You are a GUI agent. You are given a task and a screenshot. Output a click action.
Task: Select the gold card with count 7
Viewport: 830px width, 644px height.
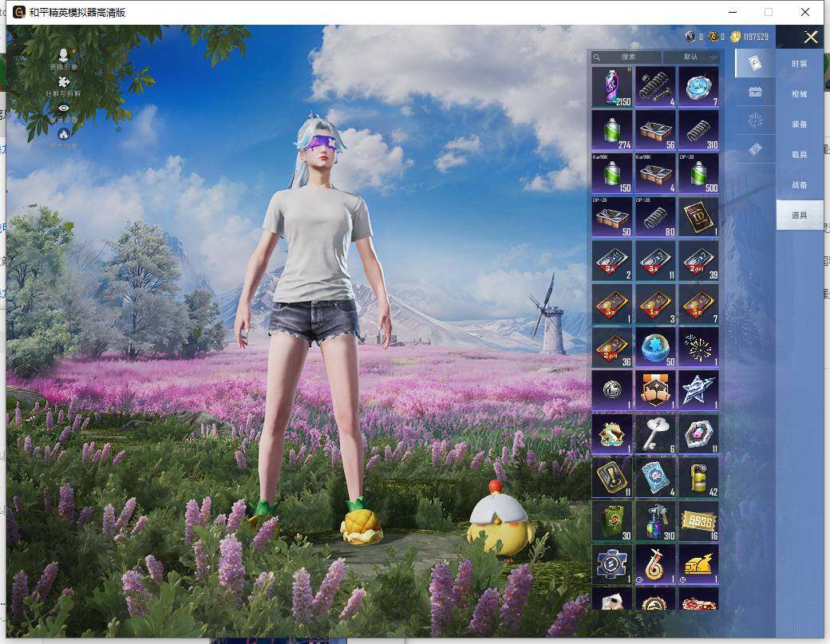pos(699,304)
